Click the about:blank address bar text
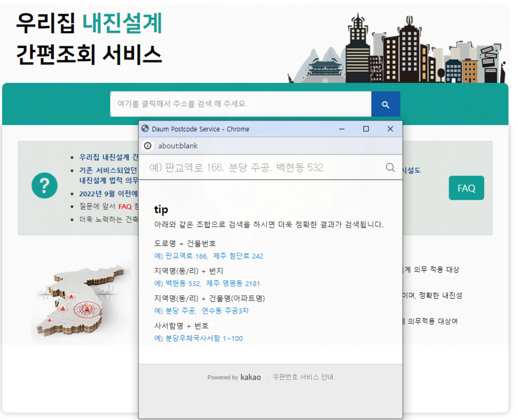This screenshot has width=518, height=420. click(x=178, y=146)
